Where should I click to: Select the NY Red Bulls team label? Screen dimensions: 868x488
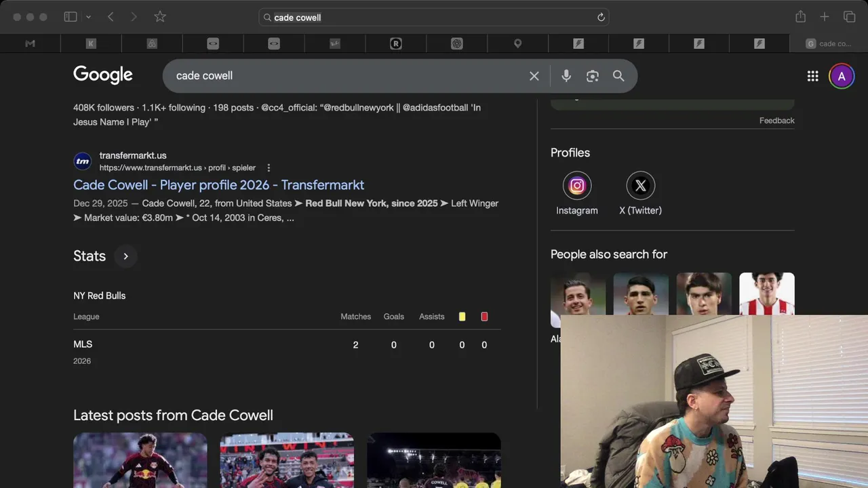(x=99, y=296)
